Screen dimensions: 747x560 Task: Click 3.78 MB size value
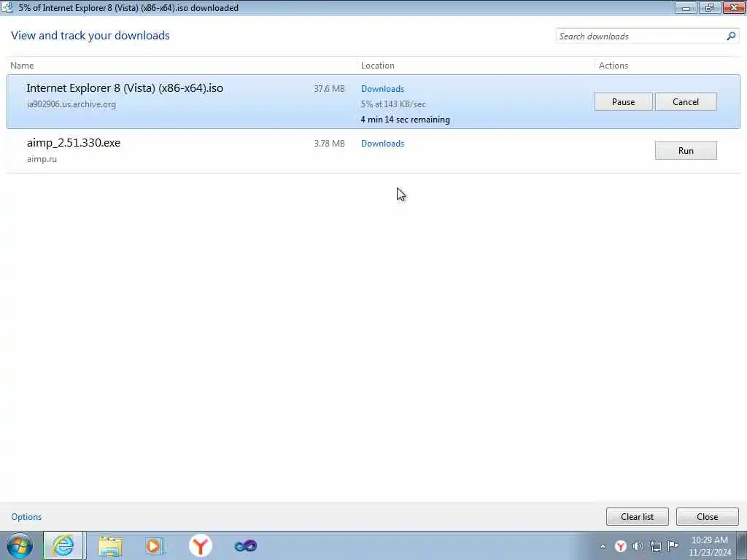[329, 144]
